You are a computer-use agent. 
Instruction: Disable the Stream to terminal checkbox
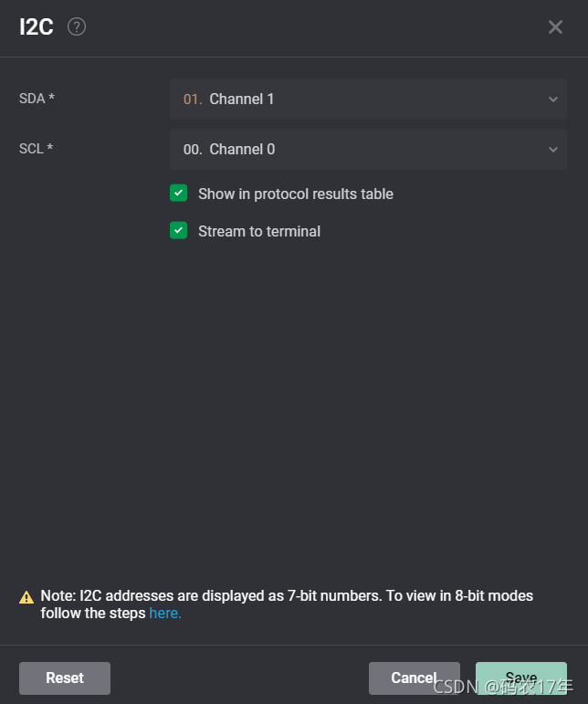[x=179, y=231]
